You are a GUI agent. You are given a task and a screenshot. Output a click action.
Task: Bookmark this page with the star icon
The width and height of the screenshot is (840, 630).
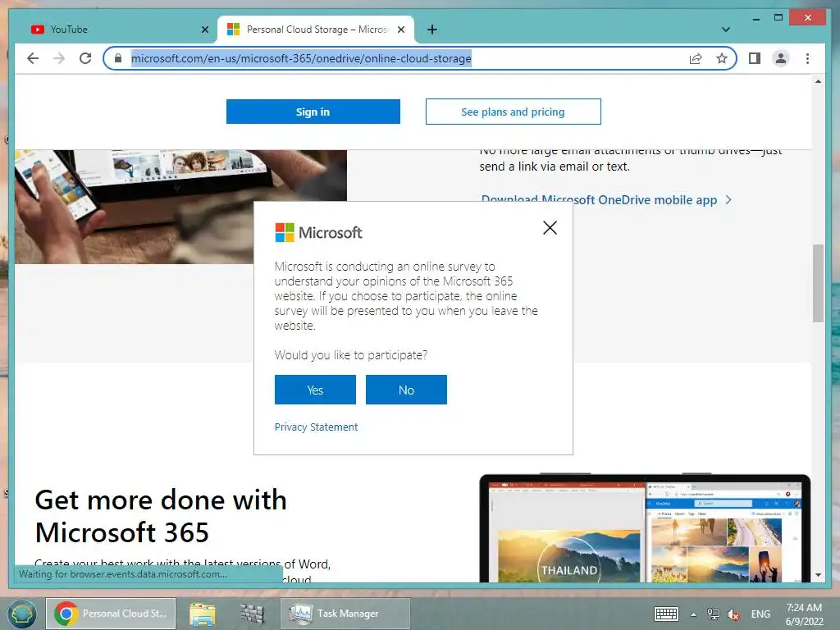(722, 58)
